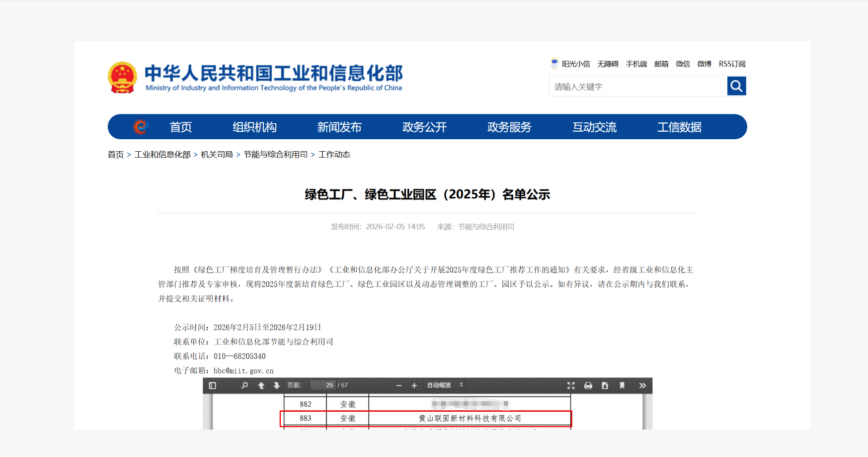This screenshot has height=457, width=868.
Task: Click the blue site search button
Action: click(x=736, y=86)
